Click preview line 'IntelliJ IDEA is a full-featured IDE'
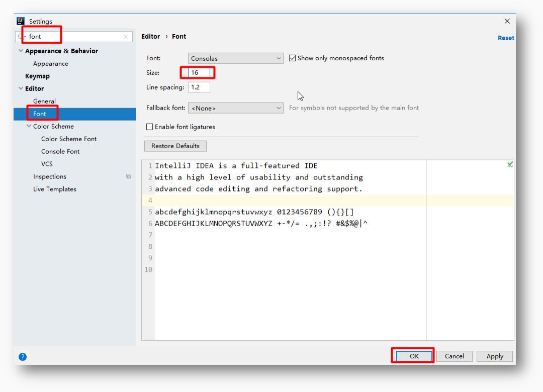The width and height of the screenshot is (543, 392). 236,166
